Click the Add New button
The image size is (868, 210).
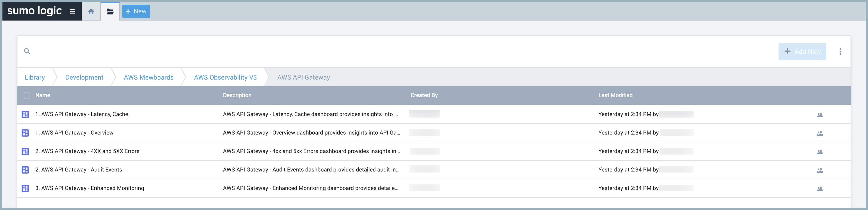[802, 52]
